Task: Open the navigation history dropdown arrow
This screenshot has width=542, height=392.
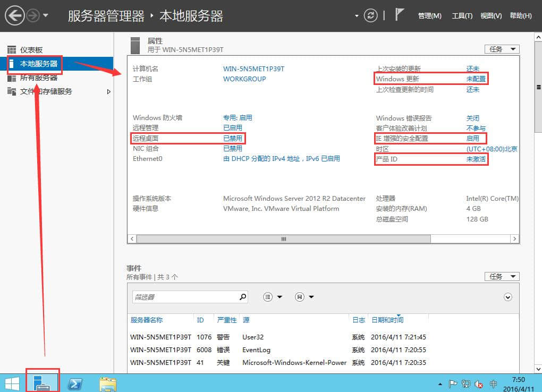Action: click(x=46, y=15)
